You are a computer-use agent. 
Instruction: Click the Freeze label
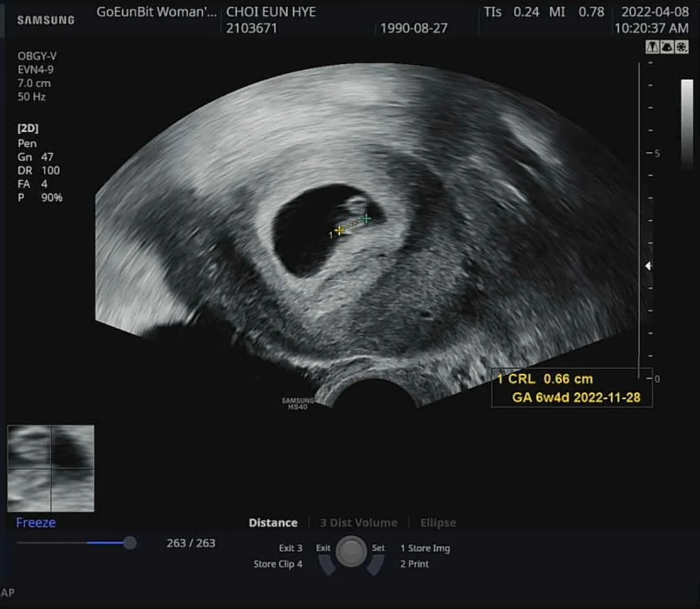pos(36,523)
